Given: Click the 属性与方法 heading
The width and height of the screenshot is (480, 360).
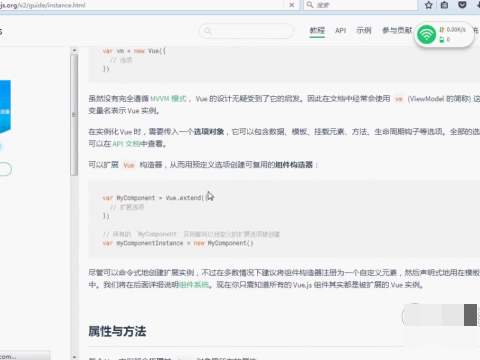Looking at the screenshot, I should point(117,331).
